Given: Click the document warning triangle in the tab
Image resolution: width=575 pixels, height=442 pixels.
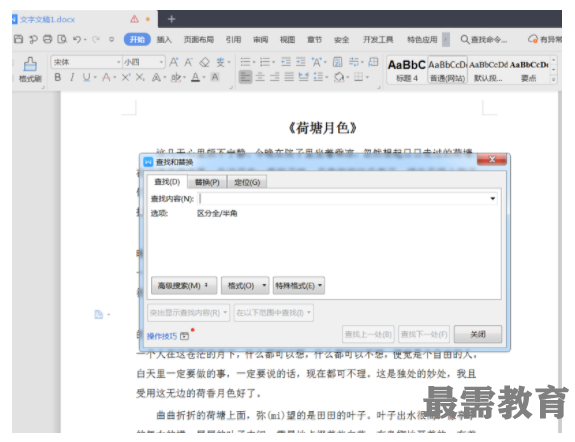Looking at the screenshot, I should 135,19.
